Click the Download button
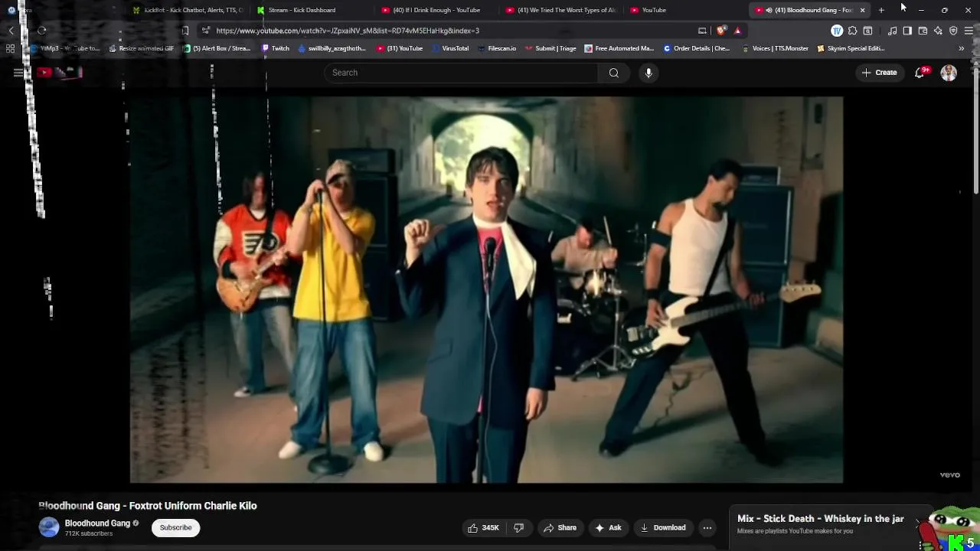The image size is (980, 551). coord(662,527)
